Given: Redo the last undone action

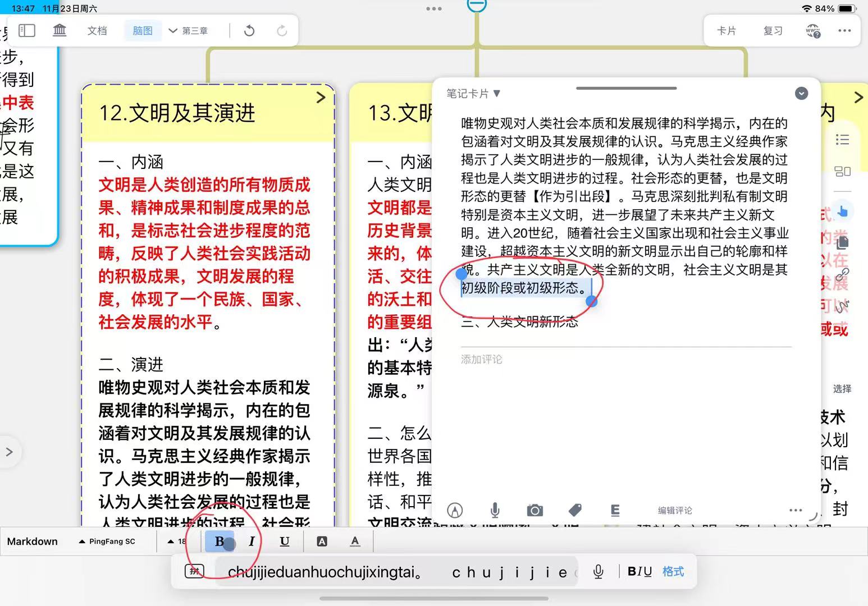Looking at the screenshot, I should pyautogui.click(x=282, y=31).
